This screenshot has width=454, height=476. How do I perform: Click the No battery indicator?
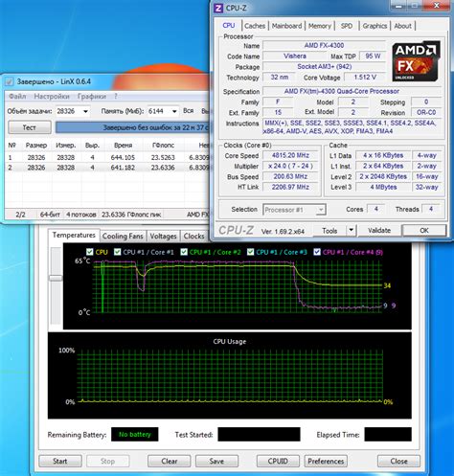(134, 434)
